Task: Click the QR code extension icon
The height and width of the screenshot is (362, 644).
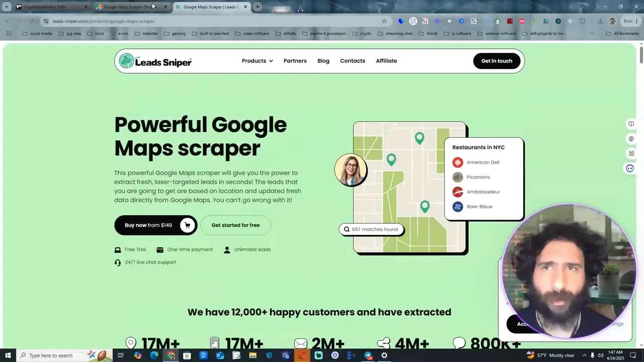Action: pos(473,21)
